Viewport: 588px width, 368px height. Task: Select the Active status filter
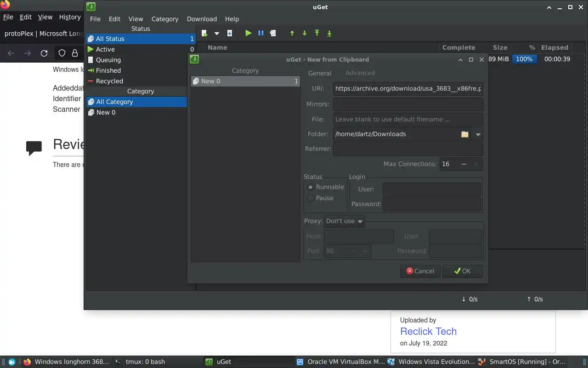coord(141,49)
